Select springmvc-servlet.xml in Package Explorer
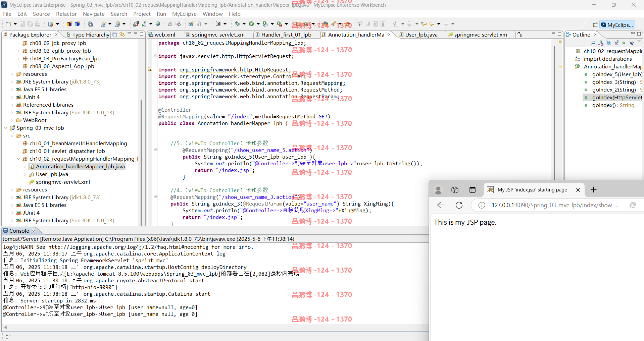 pyautogui.click(x=63, y=182)
